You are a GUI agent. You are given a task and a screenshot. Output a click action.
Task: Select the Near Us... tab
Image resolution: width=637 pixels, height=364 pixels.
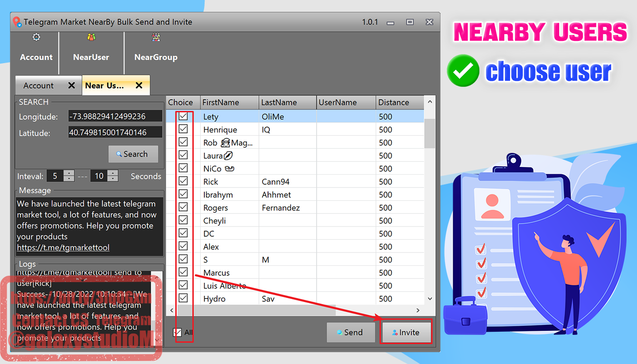(x=105, y=86)
